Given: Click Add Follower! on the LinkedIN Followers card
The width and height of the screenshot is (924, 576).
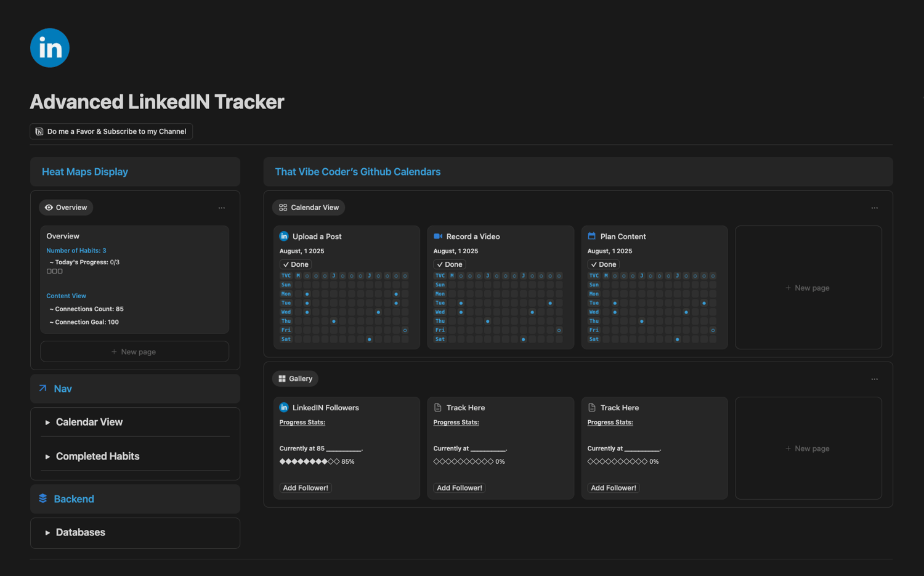Looking at the screenshot, I should coord(306,488).
